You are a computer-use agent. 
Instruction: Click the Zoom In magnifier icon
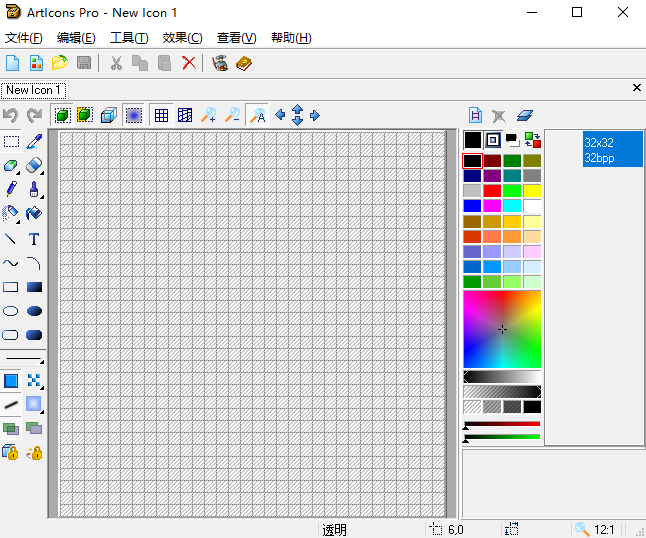point(208,115)
